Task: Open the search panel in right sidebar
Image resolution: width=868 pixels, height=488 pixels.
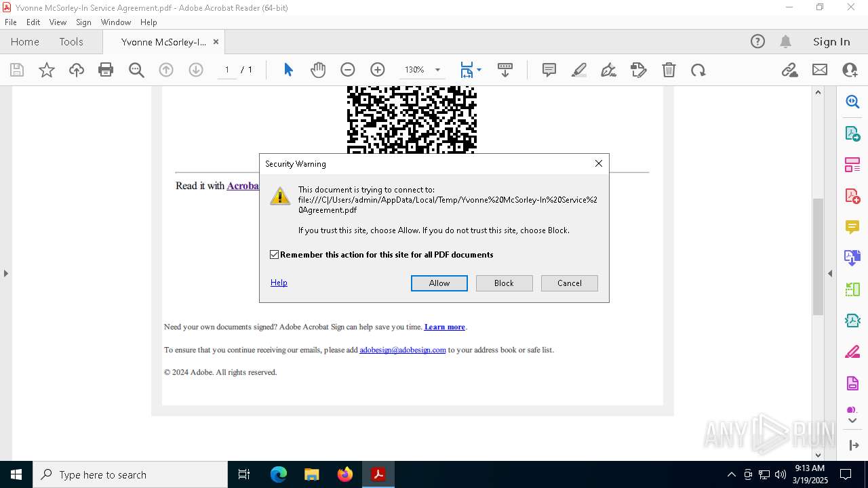Action: 852,102
